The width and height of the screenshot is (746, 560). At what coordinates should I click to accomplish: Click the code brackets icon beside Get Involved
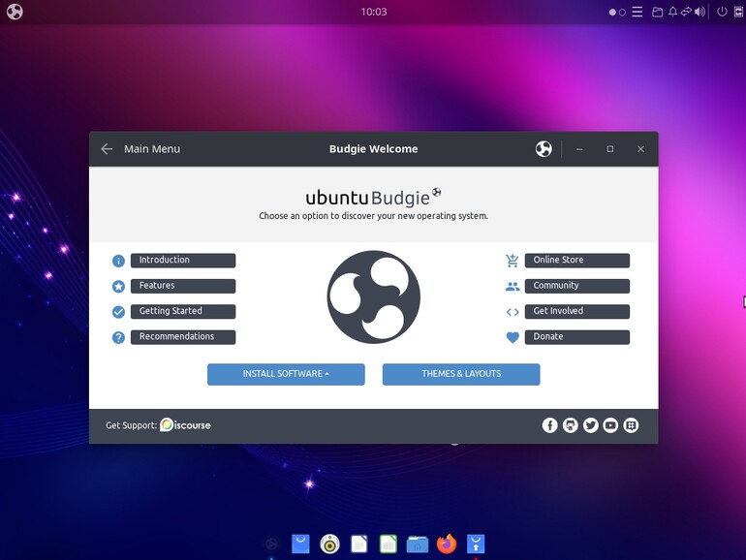coord(513,312)
